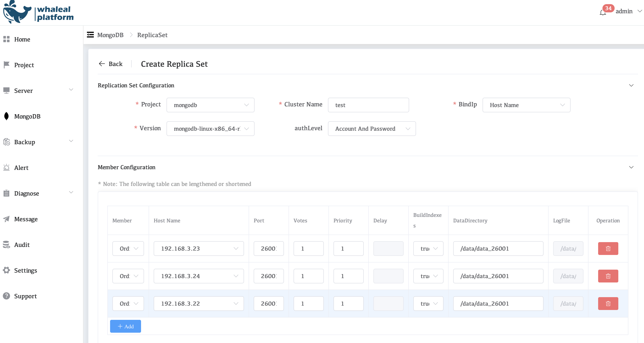Expand the Server sidebar submenu
Image resolution: width=644 pixels, height=343 pixels.
(x=71, y=89)
